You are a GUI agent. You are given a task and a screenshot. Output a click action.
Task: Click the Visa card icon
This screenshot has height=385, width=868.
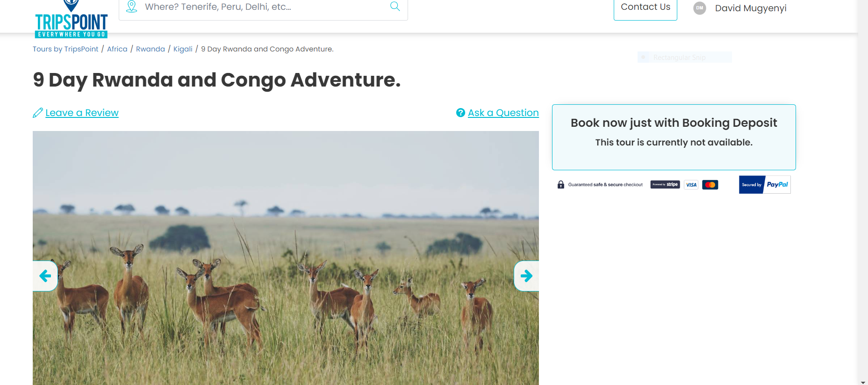pyautogui.click(x=691, y=185)
